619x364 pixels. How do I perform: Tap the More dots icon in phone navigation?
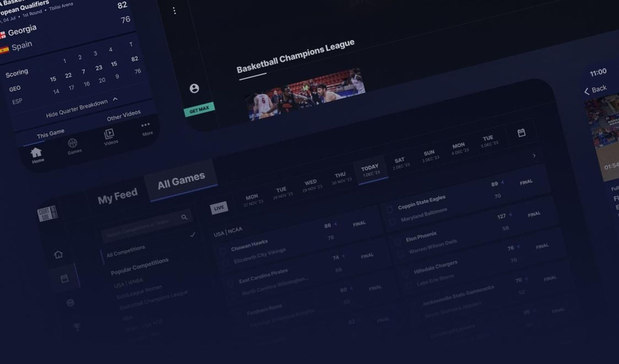point(145,125)
